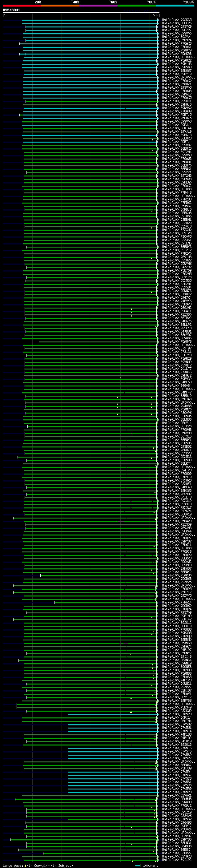Select label UniRef100_P93709
The width and height of the screenshot is (197, 868).
coord(177,612)
